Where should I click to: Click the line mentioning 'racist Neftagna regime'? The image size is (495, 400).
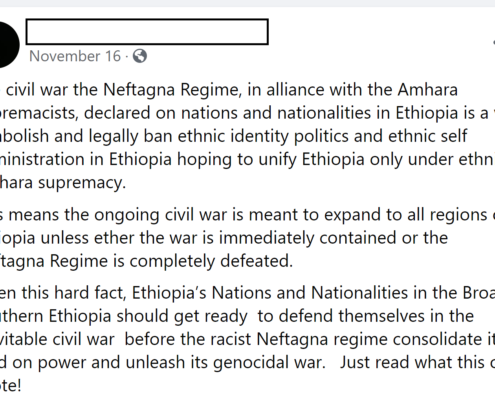247,339
